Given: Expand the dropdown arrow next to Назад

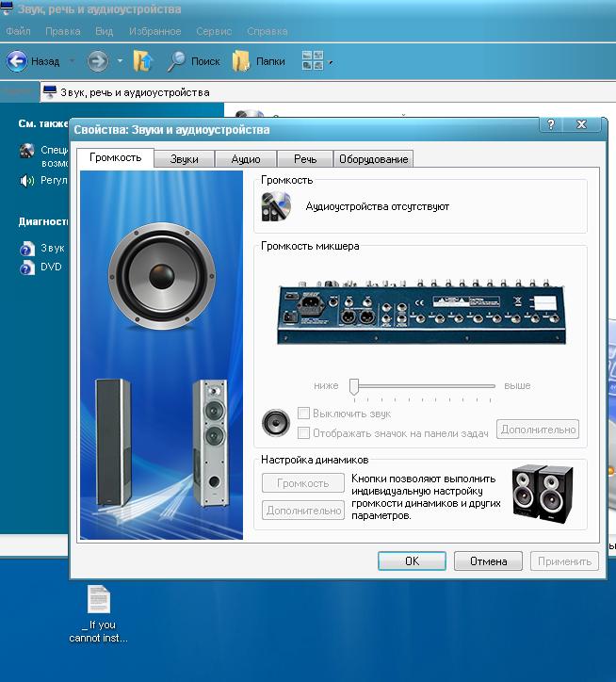Looking at the screenshot, I should tap(72, 61).
